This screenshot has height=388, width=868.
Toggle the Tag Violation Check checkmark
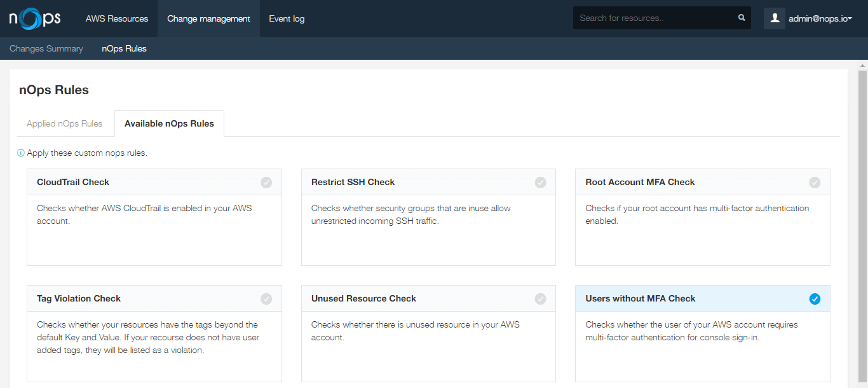266,299
